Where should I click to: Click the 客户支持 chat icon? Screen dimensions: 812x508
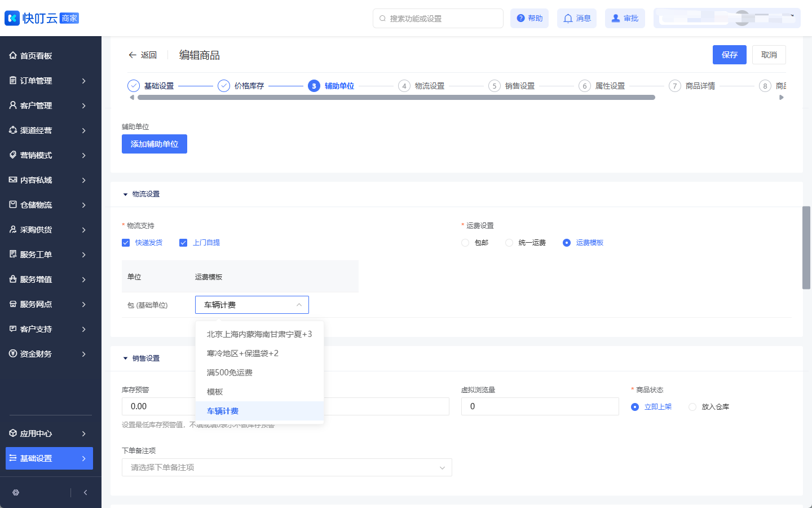tap(13, 329)
